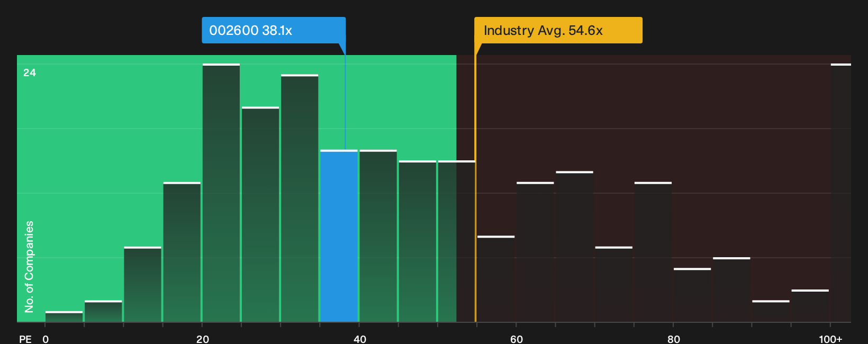
Task: Click the 90-95 PE histogram bar
Action: pos(771,311)
